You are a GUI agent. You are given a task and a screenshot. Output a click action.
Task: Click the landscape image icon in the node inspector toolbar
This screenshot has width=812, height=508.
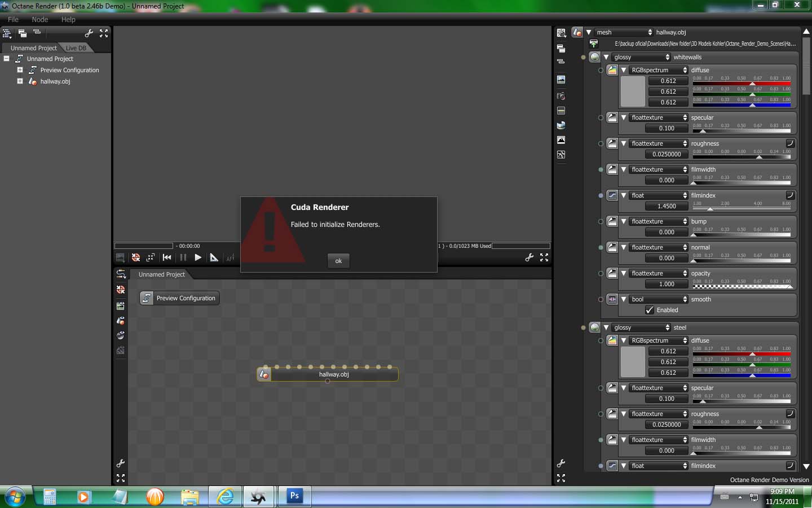[561, 80]
